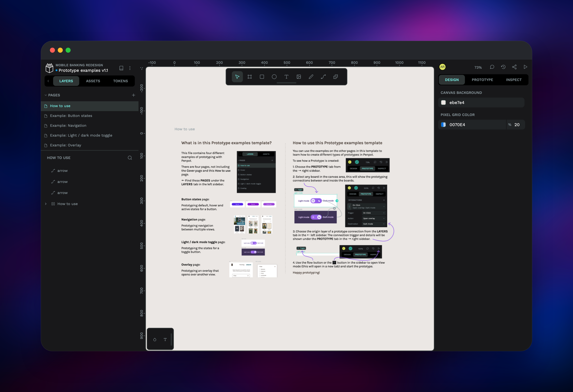
Task: Open the Example: Navigation page
Action: (90, 126)
